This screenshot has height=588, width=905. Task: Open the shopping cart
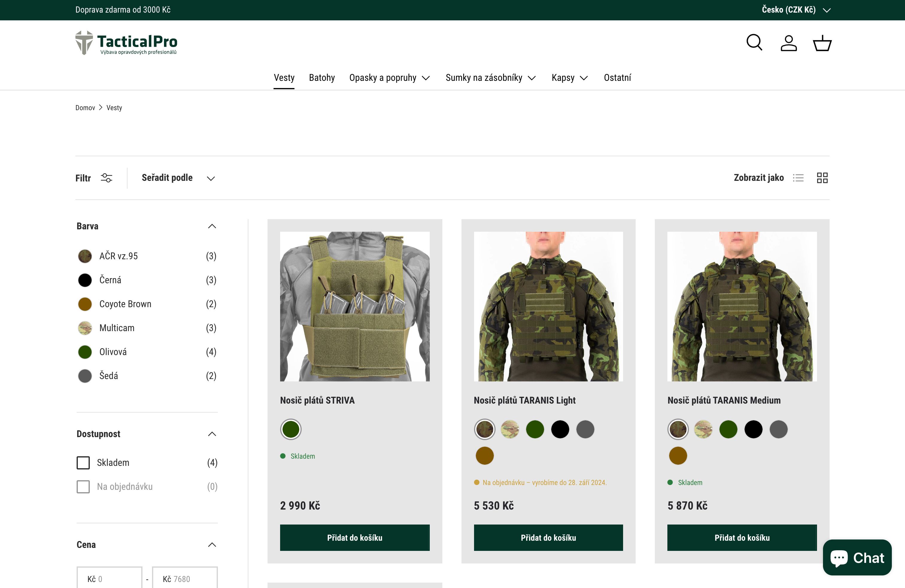[822, 43]
